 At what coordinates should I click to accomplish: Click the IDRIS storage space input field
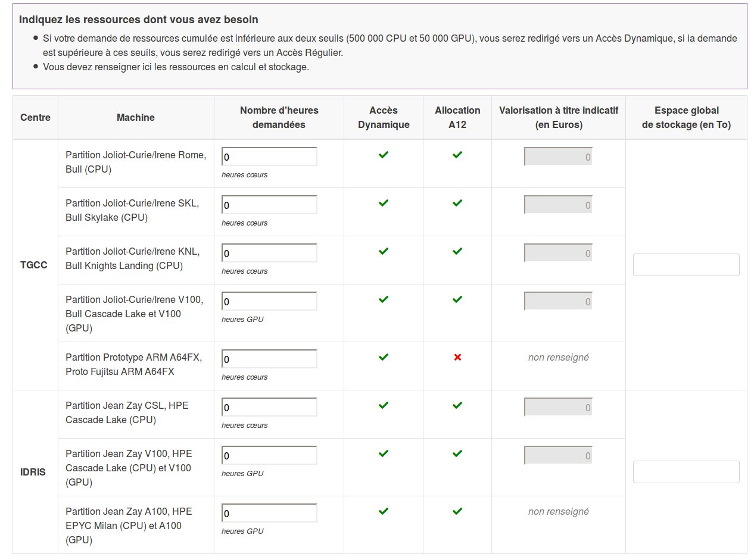686,472
